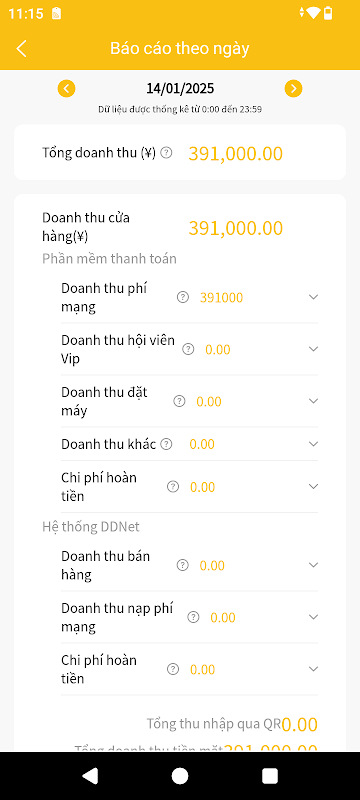
Task: Open help icon for Doanh thu khác
Action: (166, 444)
